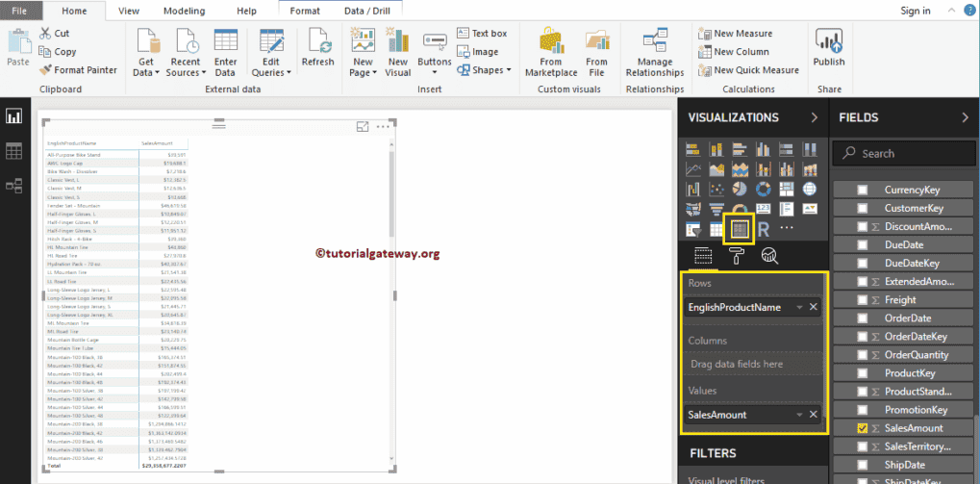This screenshot has width=980, height=484.
Task: Choose the Slicer visualization
Action: pos(692,230)
